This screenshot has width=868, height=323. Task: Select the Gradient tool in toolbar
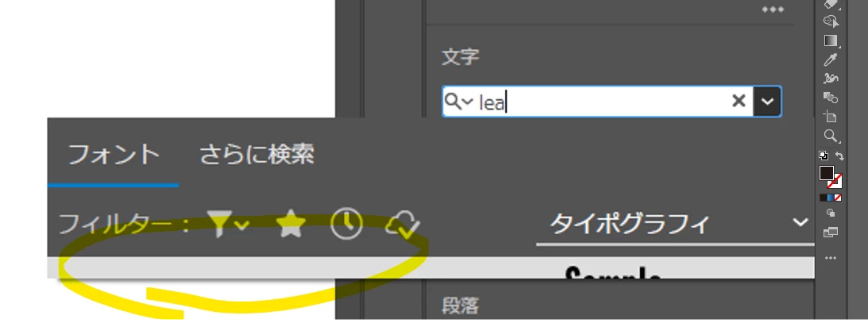(831, 40)
